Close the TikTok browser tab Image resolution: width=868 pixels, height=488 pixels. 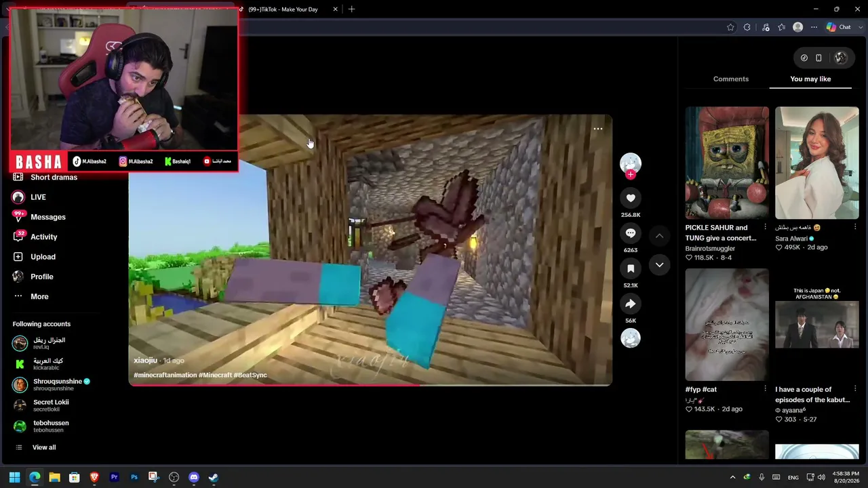tap(335, 9)
